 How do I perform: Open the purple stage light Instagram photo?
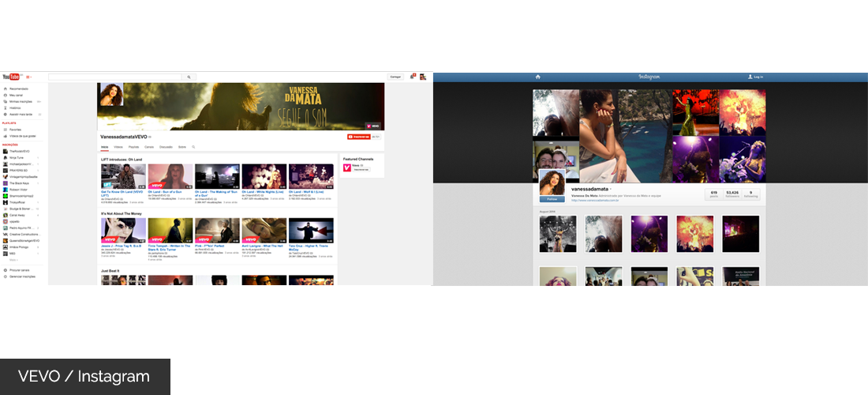coord(649,234)
